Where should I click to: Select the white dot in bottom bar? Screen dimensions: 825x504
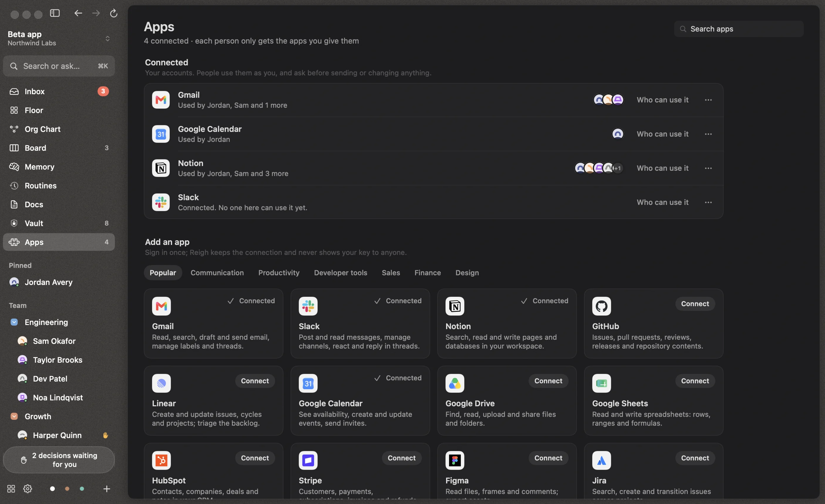click(52, 489)
